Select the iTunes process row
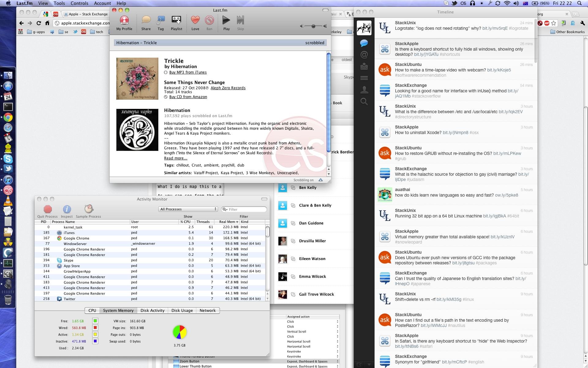 (x=150, y=233)
